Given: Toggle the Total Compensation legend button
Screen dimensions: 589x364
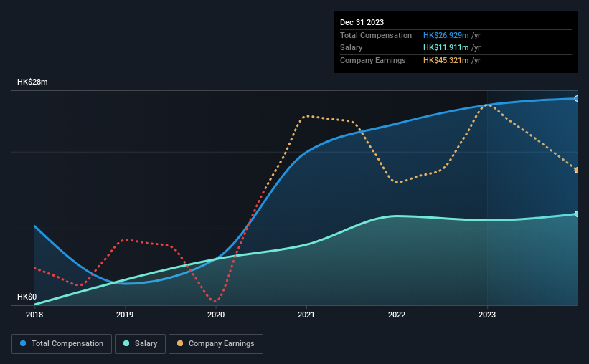Looking at the screenshot, I should coord(62,344).
